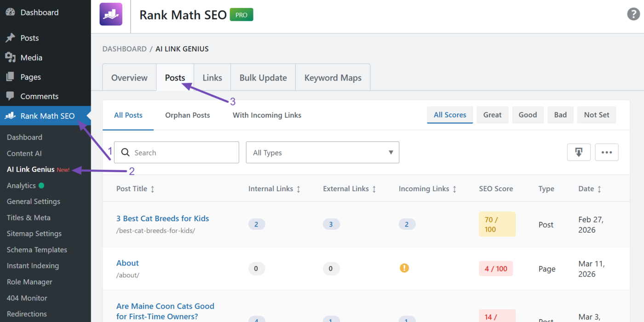Click incoming links count 2 for Cat Breeds

(x=407, y=224)
